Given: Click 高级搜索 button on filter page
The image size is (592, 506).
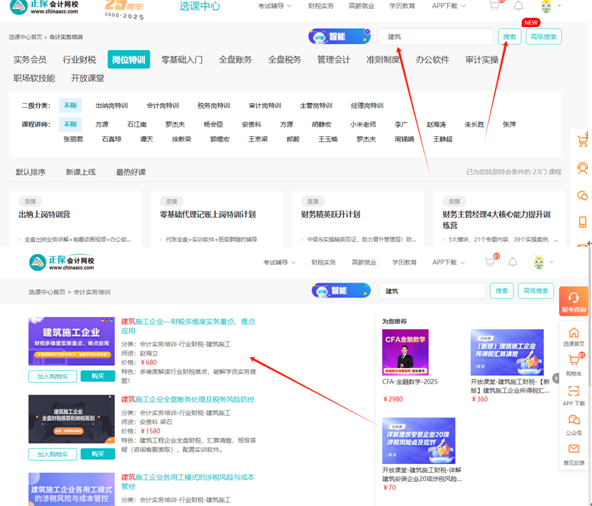Looking at the screenshot, I should coord(543,37).
